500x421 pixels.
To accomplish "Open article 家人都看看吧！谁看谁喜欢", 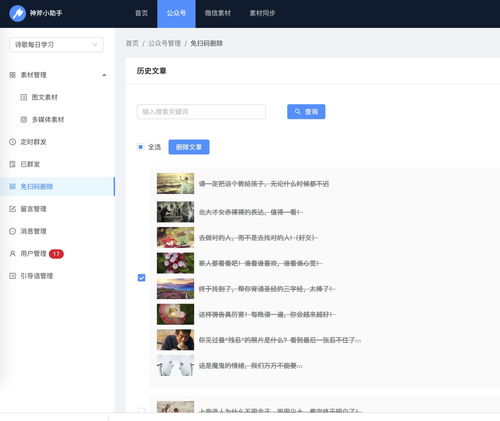I will point(261,263).
